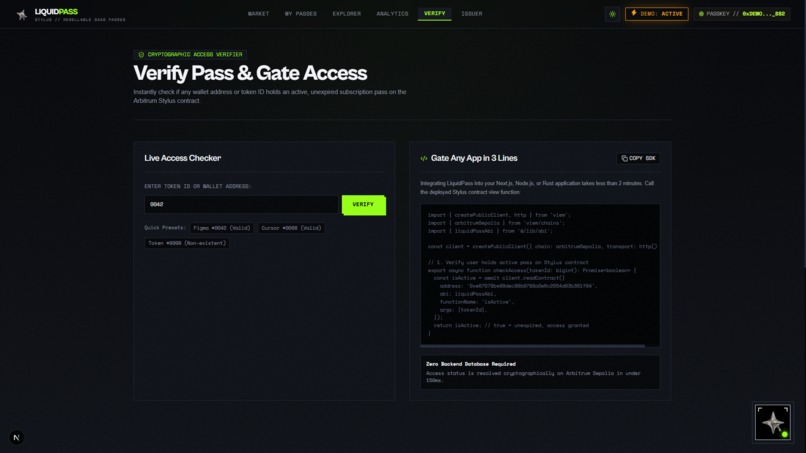Select Cursor #0088 (Valid) preset
This screenshot has width=806, height=453.
[291, 228]
